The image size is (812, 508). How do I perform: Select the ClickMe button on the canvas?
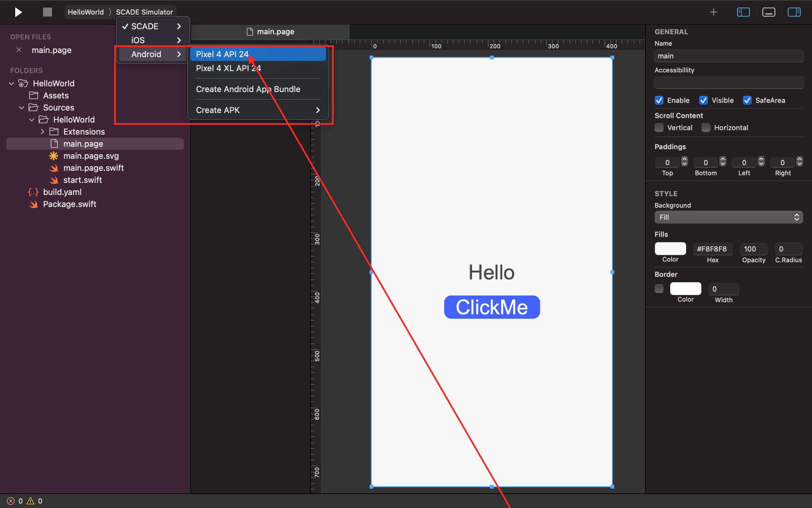(x=492, y=307)
